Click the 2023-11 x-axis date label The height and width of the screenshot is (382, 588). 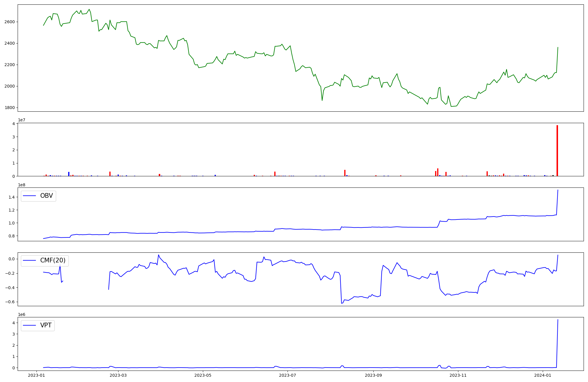[458, 375]
